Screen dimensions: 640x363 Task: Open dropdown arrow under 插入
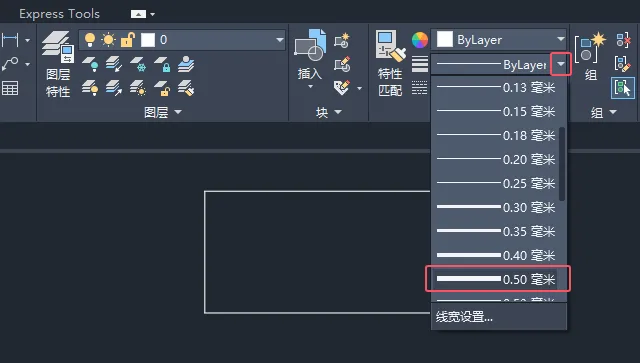[310, 87]
